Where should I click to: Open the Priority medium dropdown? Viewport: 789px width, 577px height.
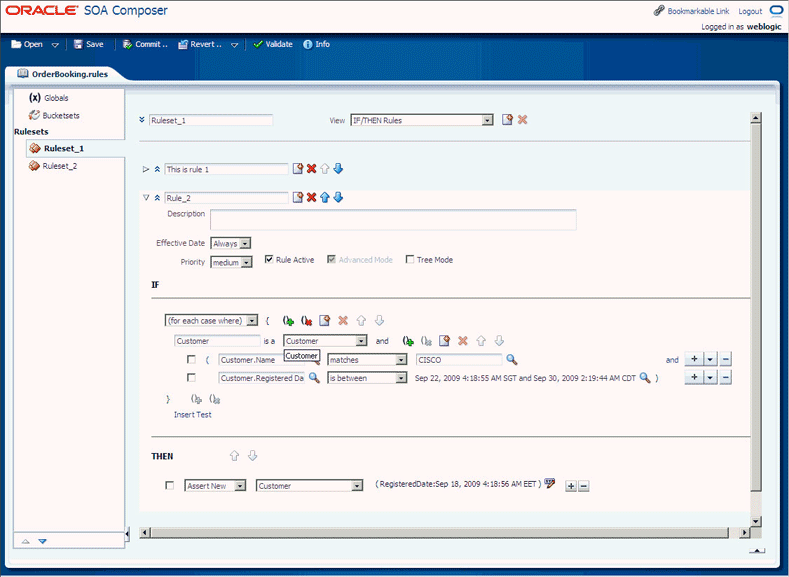click(231, 262)
